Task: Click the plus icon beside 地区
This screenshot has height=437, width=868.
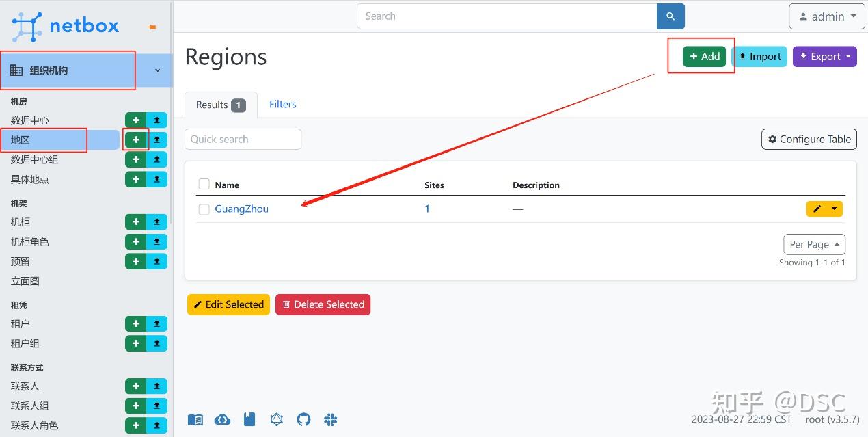Action: pos(136,140)
